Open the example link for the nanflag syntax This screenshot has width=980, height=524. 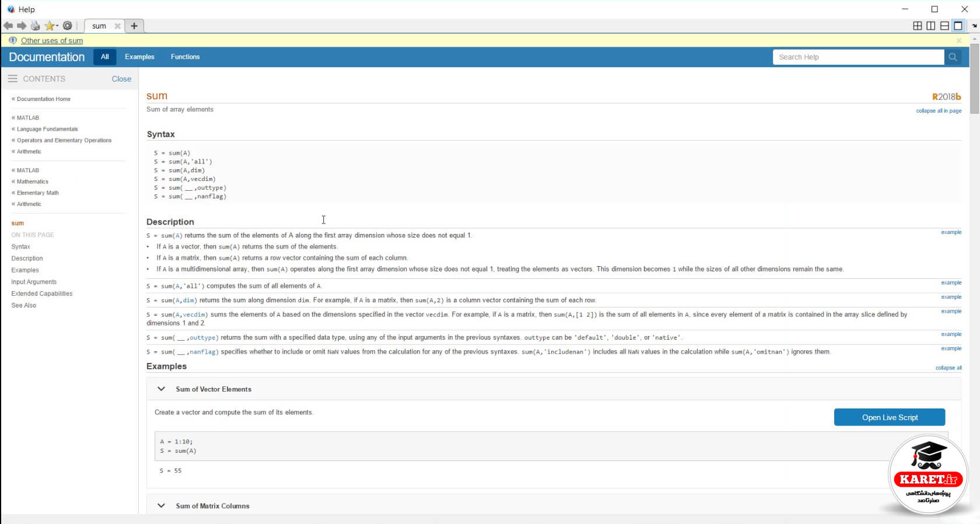pyautogui.click(x=951, y=348)
